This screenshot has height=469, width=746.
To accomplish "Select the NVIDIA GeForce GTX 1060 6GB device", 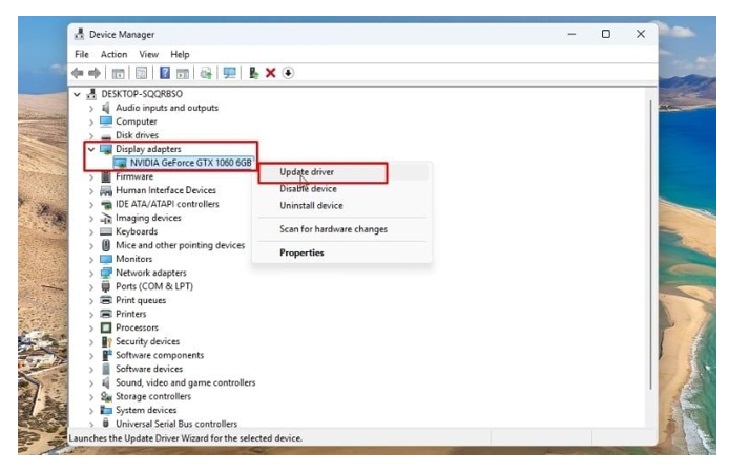I will (190, 162).
